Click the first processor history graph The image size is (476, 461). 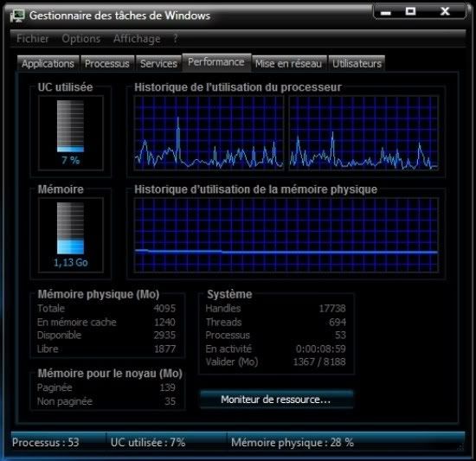point(209,133)
